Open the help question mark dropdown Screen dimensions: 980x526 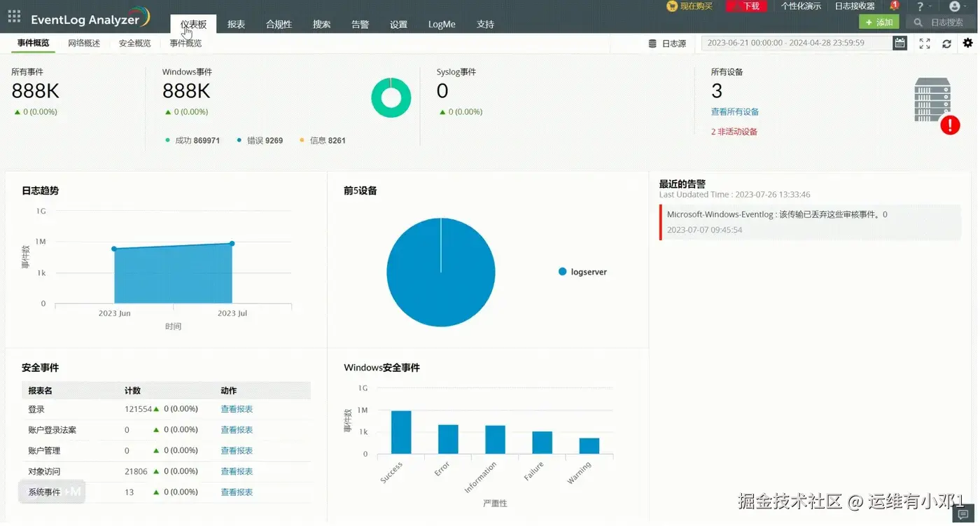(x=921, y=7)
